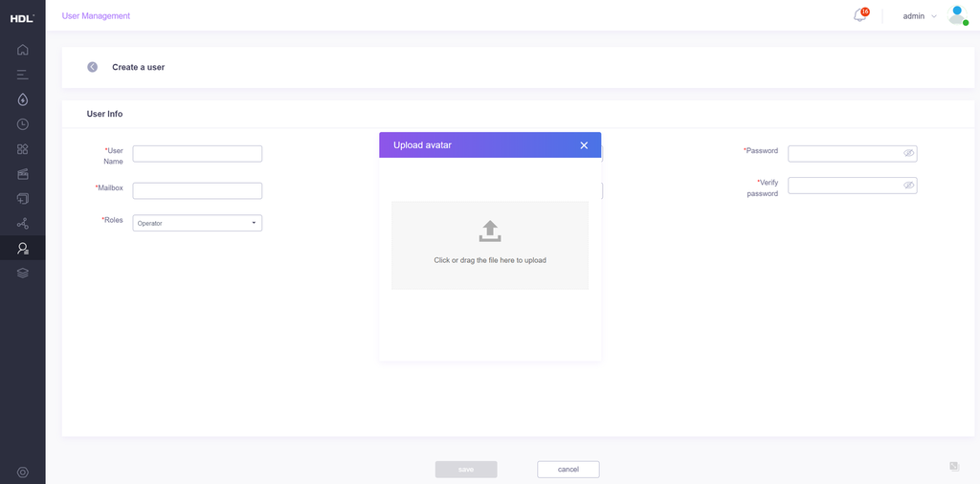Expand the admin account menu
Screen dimensions: 980x484
[920, 16]
